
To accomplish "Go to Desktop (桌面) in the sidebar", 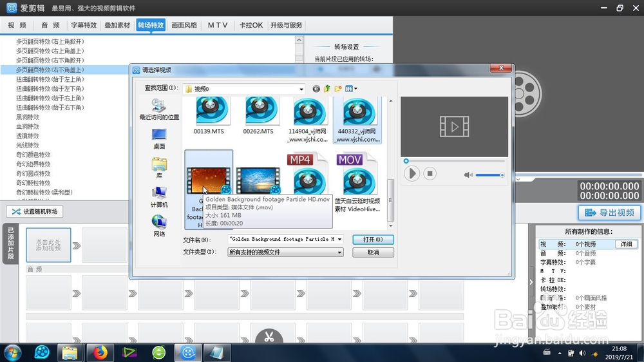I will pyautogui.click(x=159, y=138).
